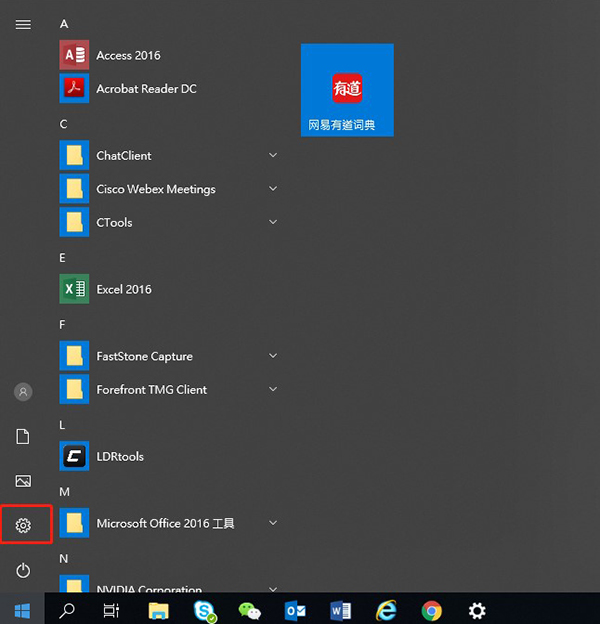Open Documents from the Start sidebar
600x624 pixels.
[x=23, y=437]
